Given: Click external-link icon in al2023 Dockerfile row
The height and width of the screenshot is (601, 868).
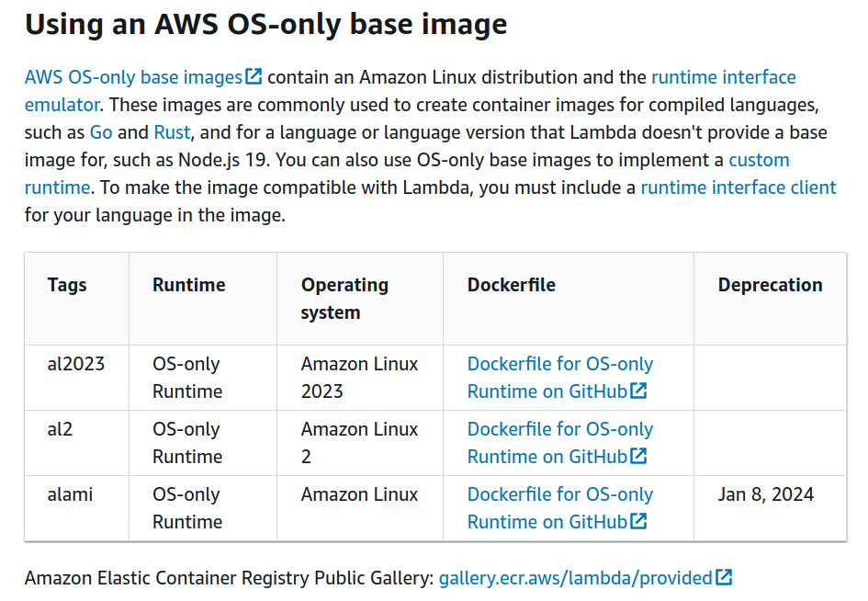Looking at the screenshot, I should point(639,391).
